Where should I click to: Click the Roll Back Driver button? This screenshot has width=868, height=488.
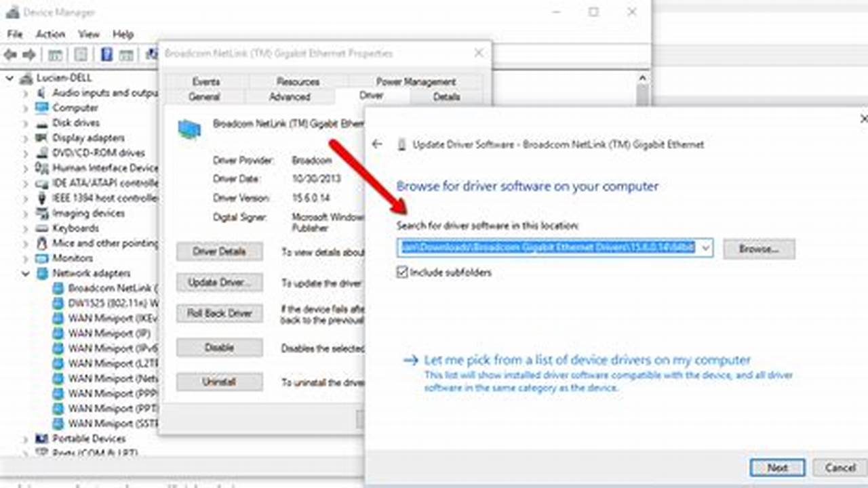click(219, 313)
